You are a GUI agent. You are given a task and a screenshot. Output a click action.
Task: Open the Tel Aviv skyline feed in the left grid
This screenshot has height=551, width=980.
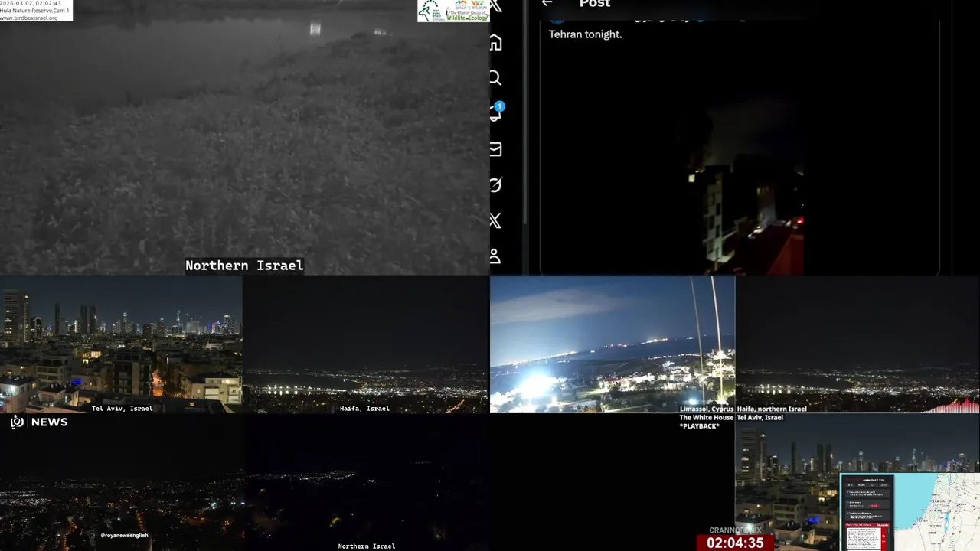pyautogui.click(x=121, y=344)
